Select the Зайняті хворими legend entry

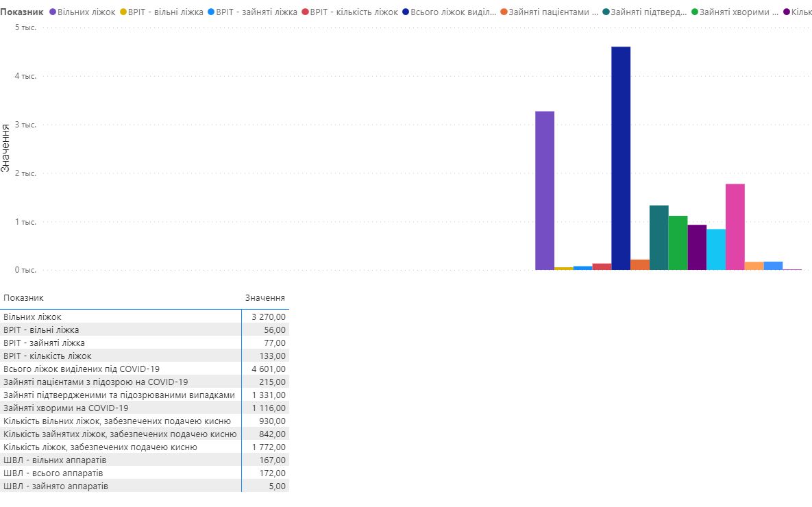[x=739, y=12]
